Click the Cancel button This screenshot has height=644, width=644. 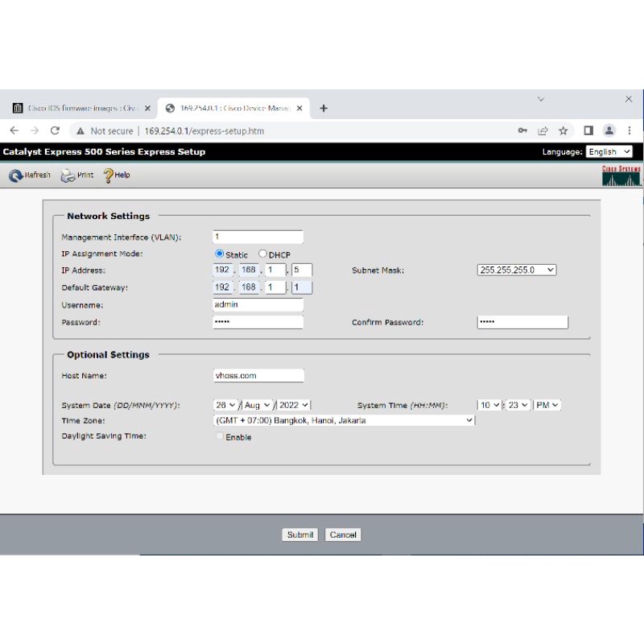[343, 535]
